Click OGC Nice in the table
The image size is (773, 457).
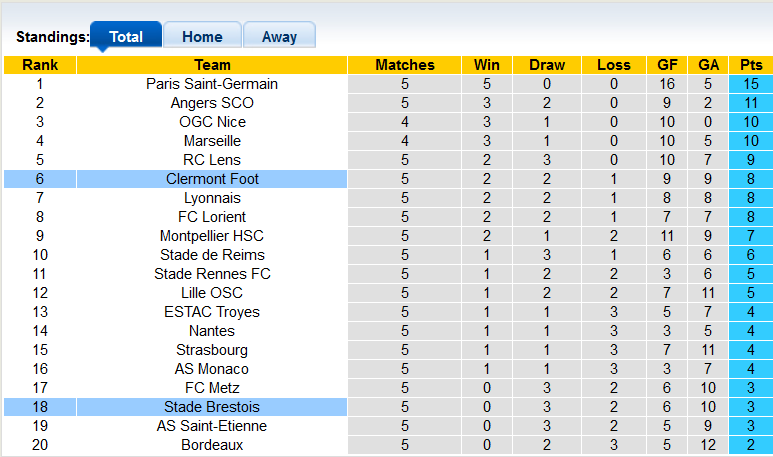(x=212, y=122)
